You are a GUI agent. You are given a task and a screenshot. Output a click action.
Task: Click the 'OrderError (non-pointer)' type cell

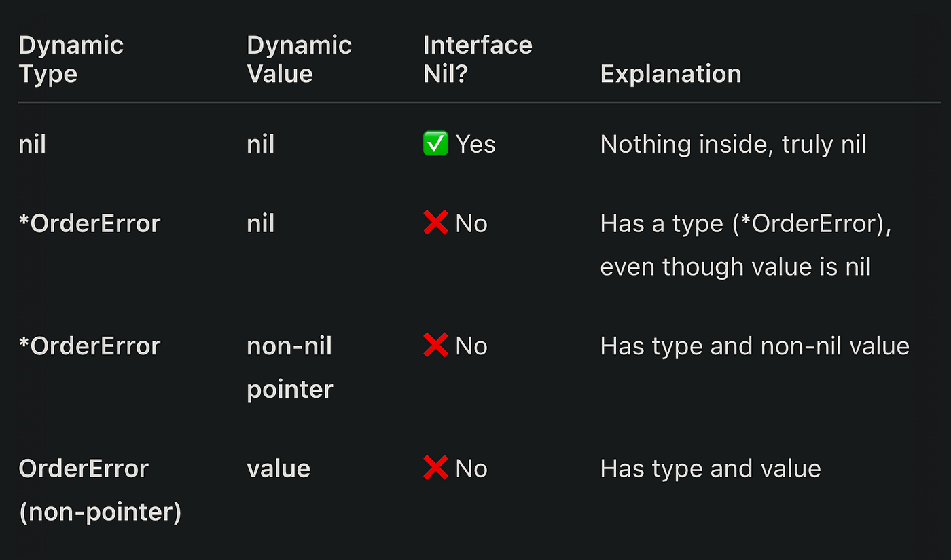tap(100, 489)
